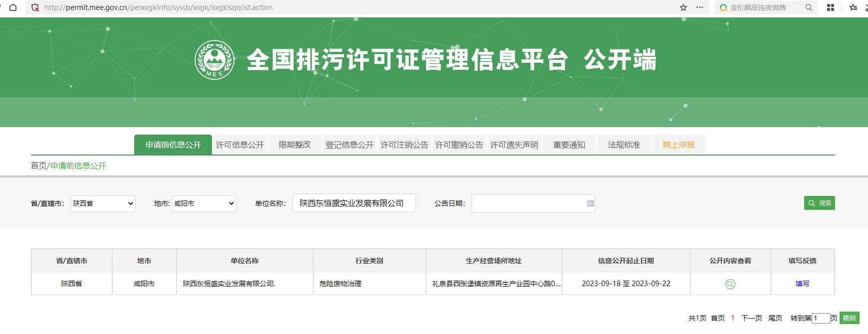Image resolution: width=868 pixels, height=334 pixels.
Task: Click column header 填写反馈
Action: coord(802,261)
